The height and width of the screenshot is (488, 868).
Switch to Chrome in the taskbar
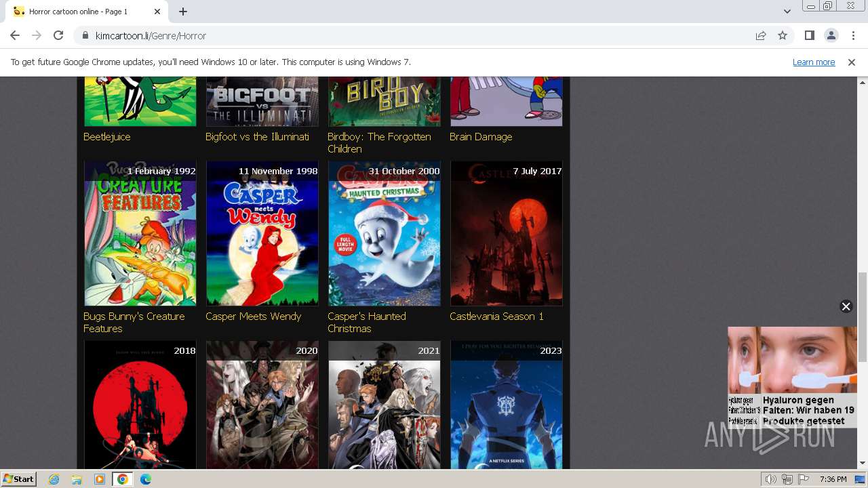pyautogui.click(x=122, y=479)
